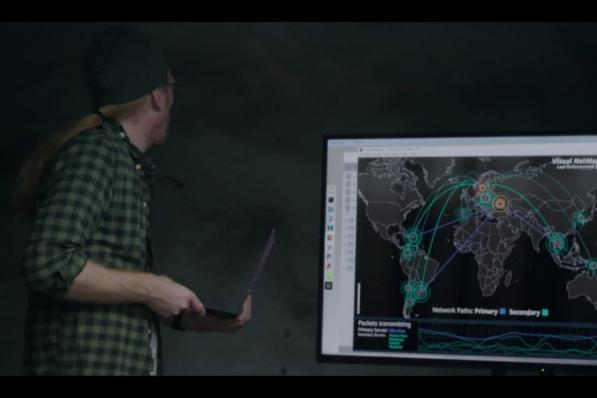Click the Visual NetMap title text
This screenshot has height=398, width=597.
[x=574, y=161]
